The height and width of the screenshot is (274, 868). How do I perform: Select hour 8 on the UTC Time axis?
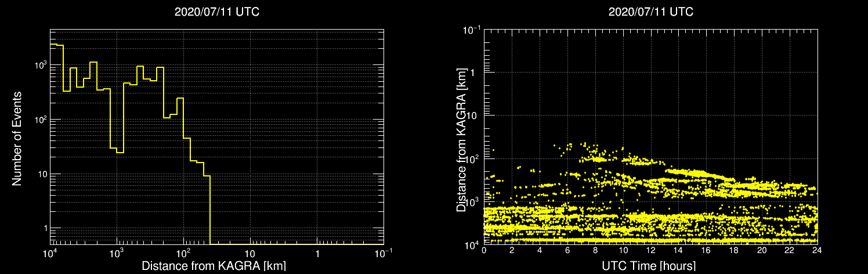click(x=595, y=250)
